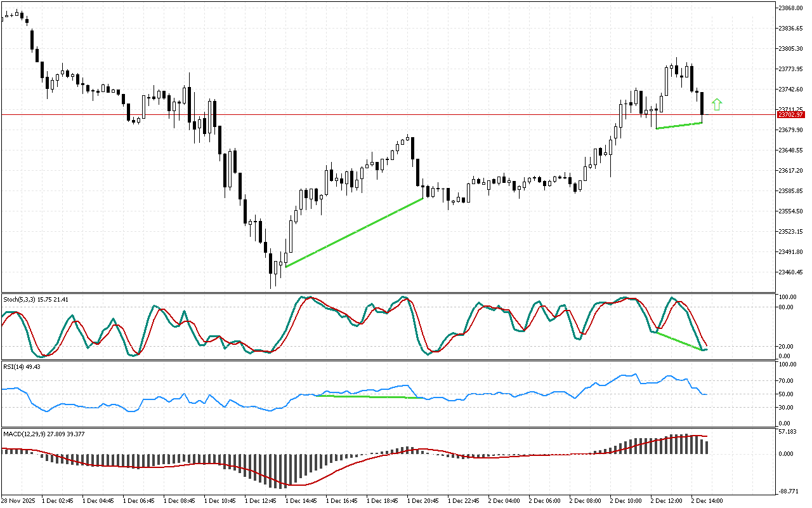Click the 2 Dec 14:00 time label
This screenshot has height=508, width=812.
pos(708,500)
